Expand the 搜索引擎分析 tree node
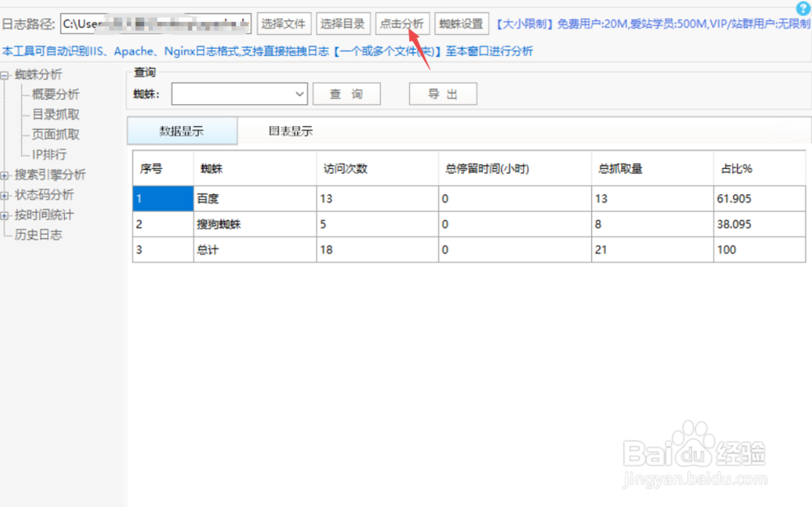The height and width of the screenshot is (507, 812). [x=5, y=175]
